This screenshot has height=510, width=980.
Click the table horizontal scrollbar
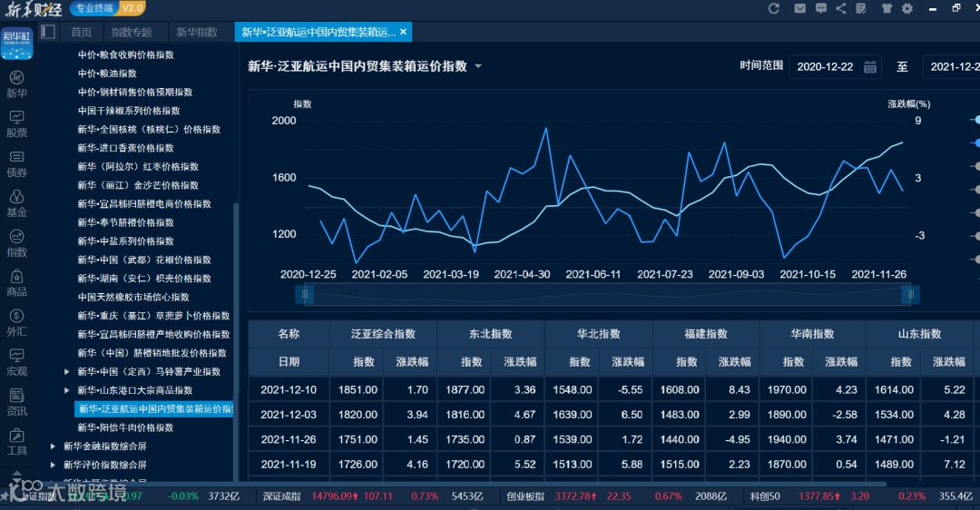567,484
